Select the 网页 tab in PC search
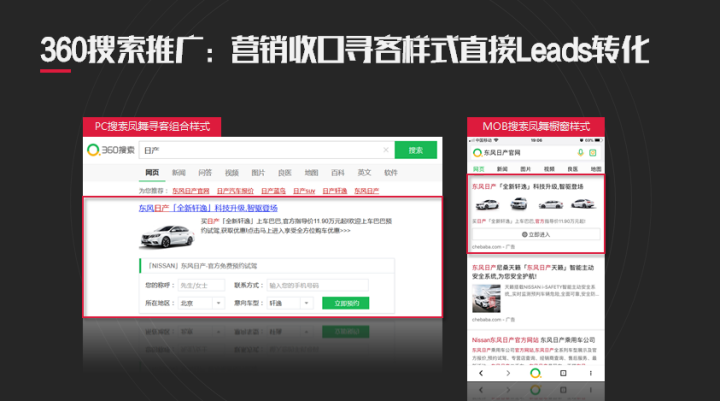The image size is (720, 401). coord(152,173)
